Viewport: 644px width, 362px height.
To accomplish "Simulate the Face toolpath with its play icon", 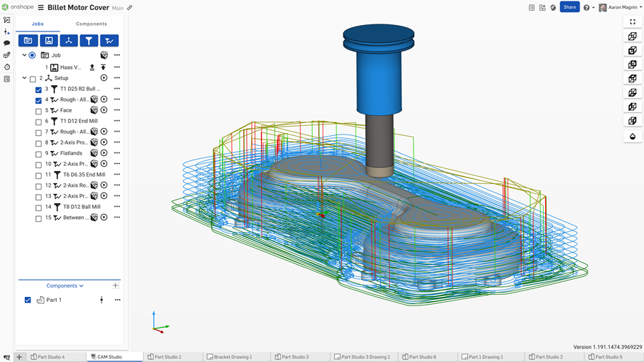I will coord(104,110).
